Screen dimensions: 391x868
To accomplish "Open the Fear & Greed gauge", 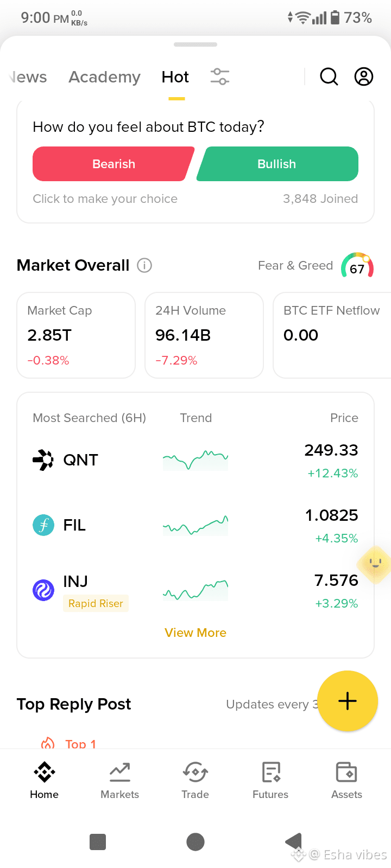I will click(357, 266).
